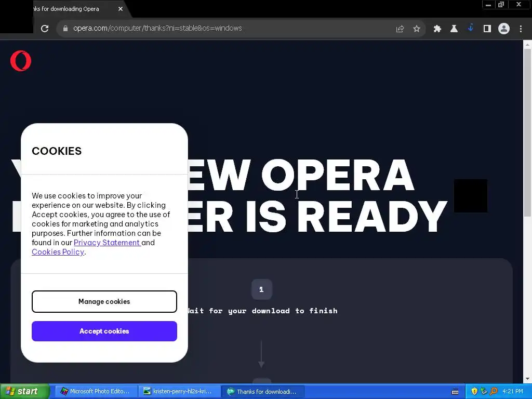The height and width of the screenshot is (399, 532).
Task: Share this page icon in address bar
Action: 400,29
